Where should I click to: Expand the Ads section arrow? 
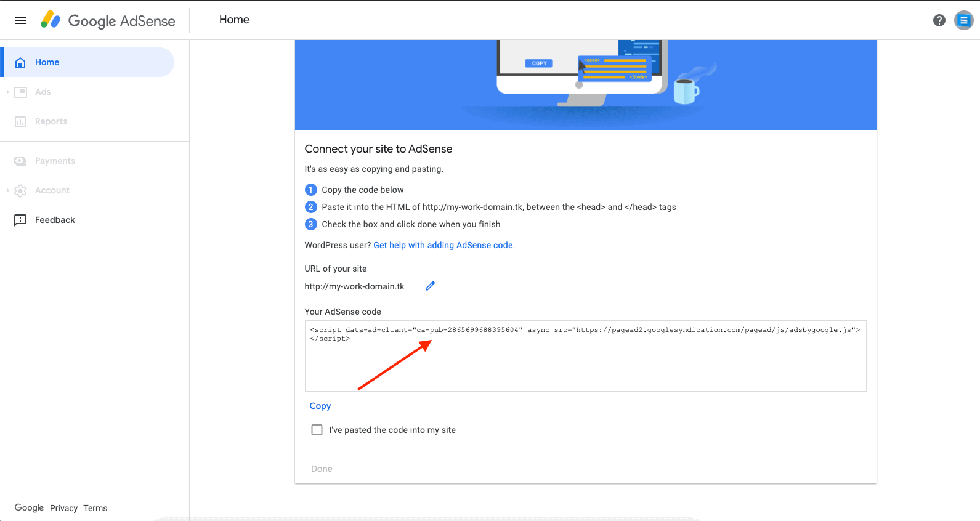(8, 92)
